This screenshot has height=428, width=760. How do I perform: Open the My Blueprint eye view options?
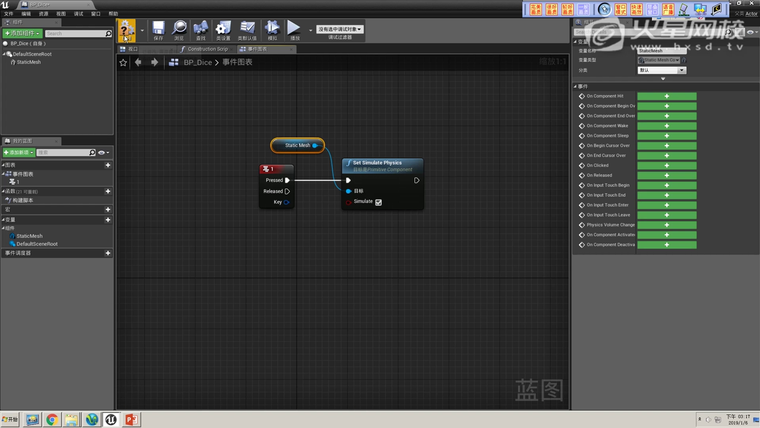point(102,153)
